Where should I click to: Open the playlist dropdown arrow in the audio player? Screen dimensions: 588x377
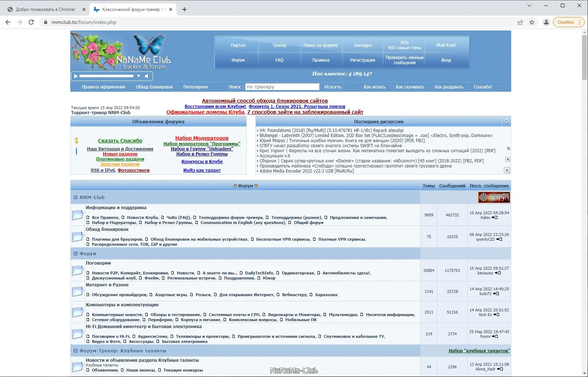tap(138, 76)
